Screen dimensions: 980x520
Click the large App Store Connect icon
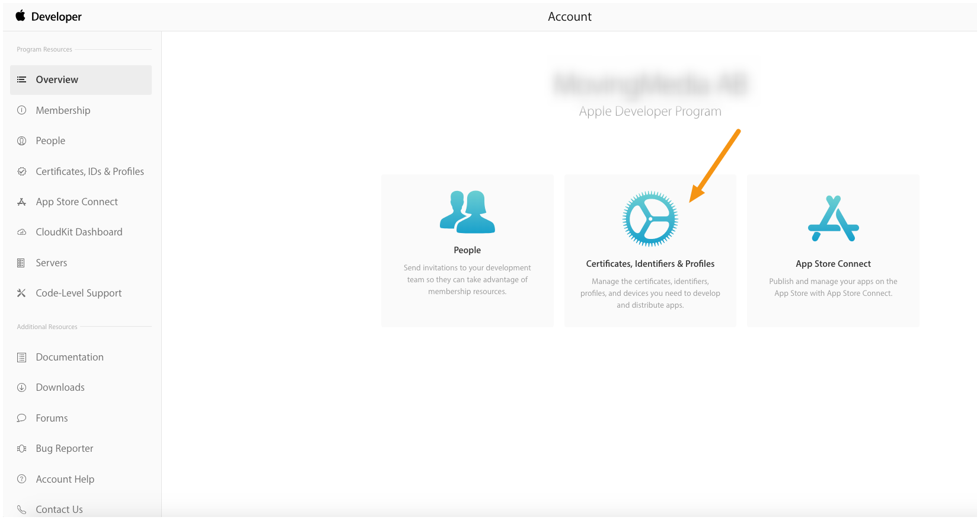click(834, 218)
